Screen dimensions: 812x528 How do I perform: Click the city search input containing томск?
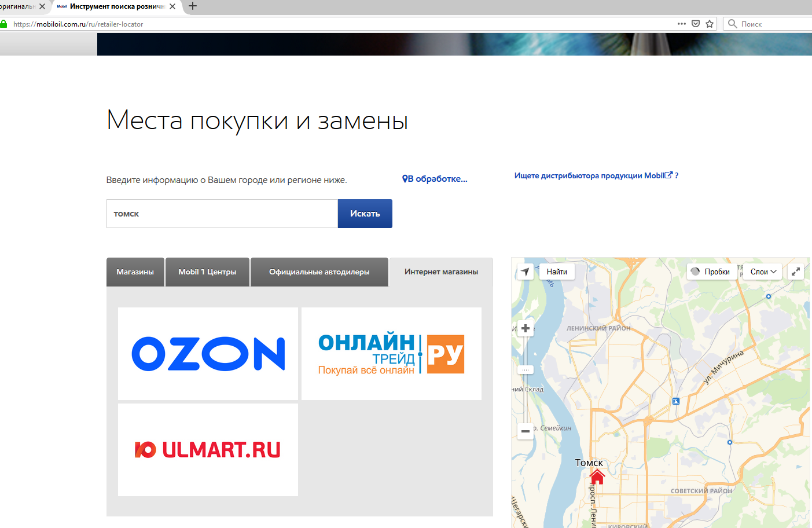tap(222, 214)
